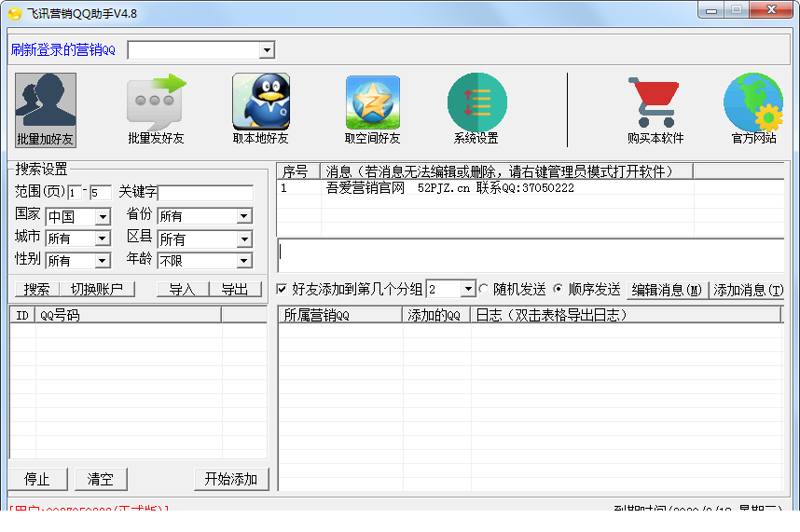Open the 城市 city dropdown
The height and width of the screenshot is (532, 800).
(x=103, y=239)
